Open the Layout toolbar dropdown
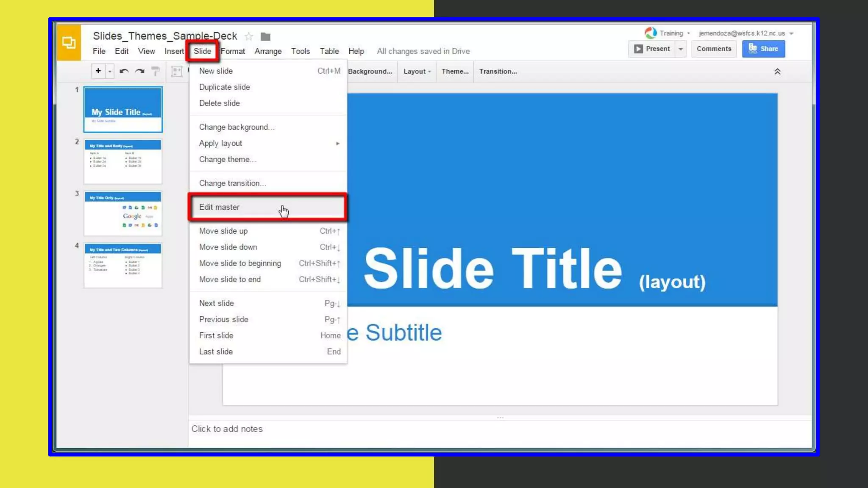This screenshot has width=868, height=488. pos(417,71)
